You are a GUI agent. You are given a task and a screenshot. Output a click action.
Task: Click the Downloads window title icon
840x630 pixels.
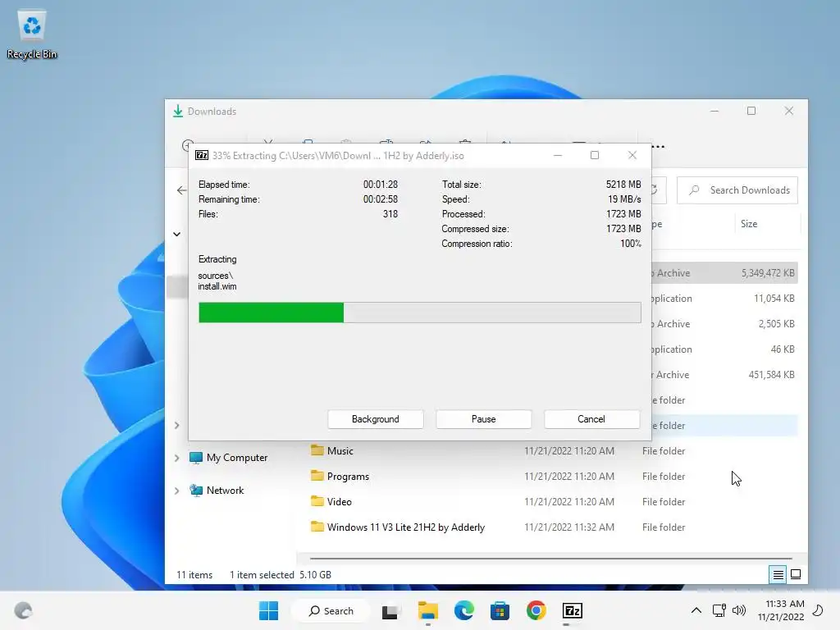[178, 112]
